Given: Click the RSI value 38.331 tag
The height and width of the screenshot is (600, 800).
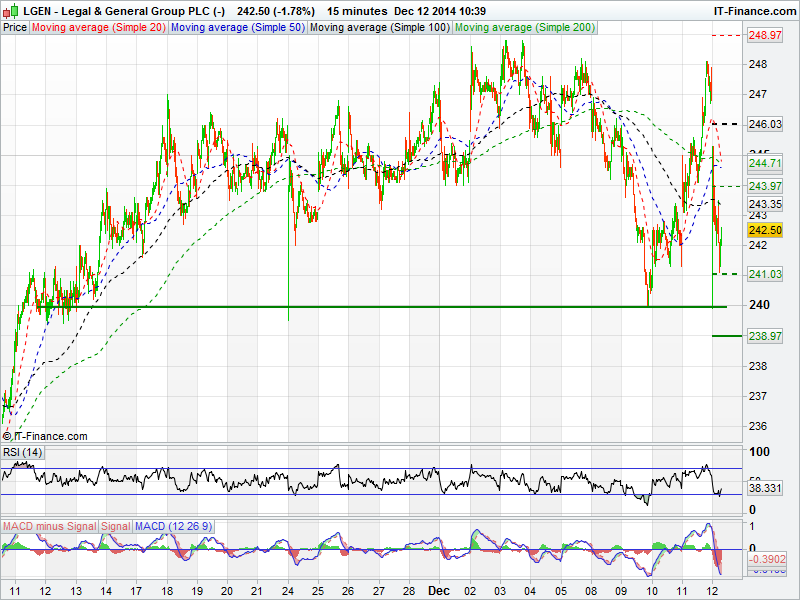Looking at the screenshot, I should point(765,489).
